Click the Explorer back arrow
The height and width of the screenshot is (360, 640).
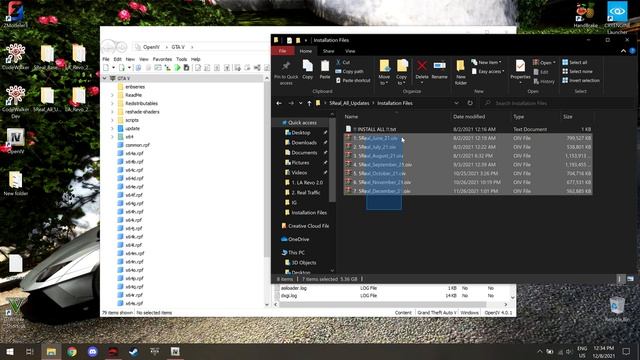[279, 103]
